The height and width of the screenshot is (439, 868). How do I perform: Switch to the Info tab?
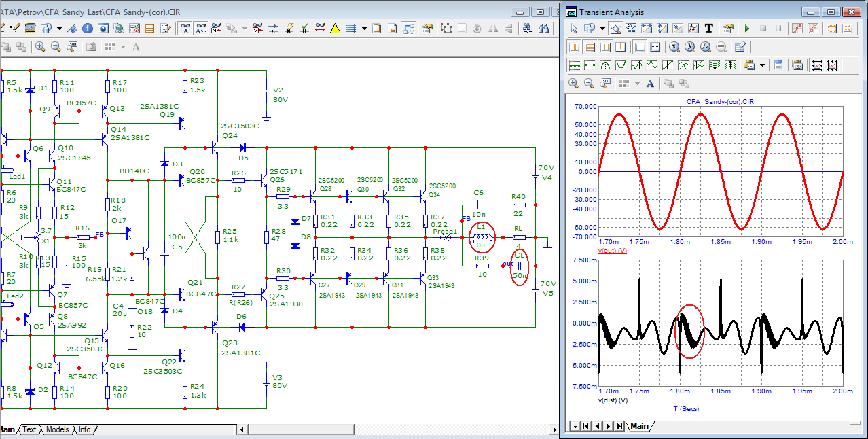tap(84, 429)
